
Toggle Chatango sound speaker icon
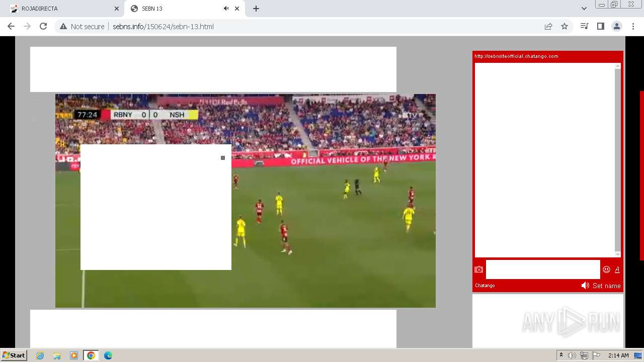click(x=585, y=286)
